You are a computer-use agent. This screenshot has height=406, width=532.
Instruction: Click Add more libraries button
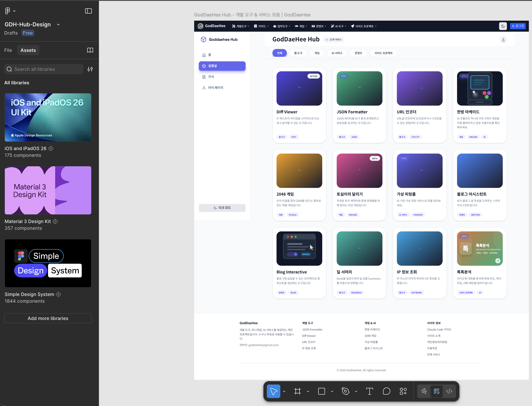coord(48,318)
